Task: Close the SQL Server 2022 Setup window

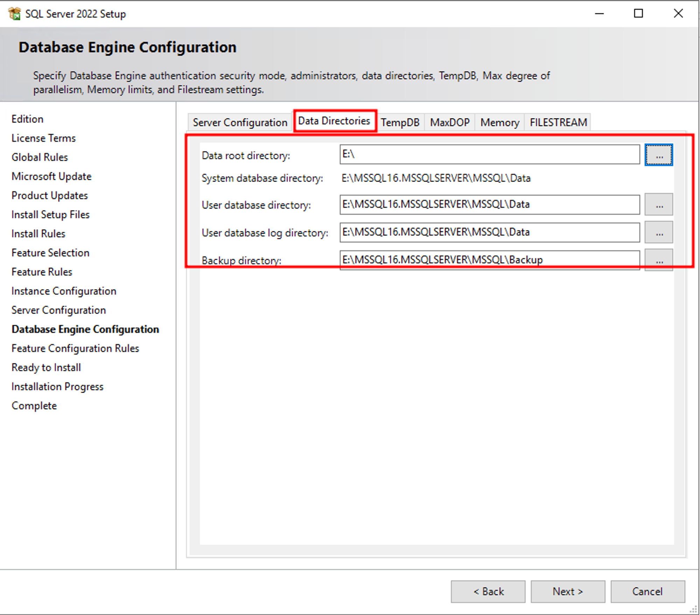Action: (678, 14)
